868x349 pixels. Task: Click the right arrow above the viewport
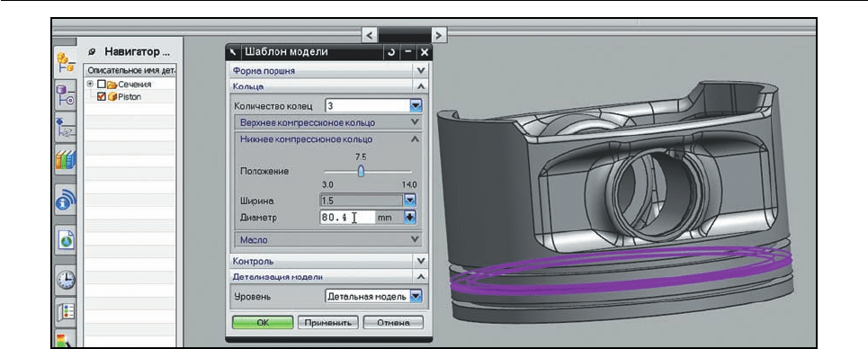pos(439,35)
